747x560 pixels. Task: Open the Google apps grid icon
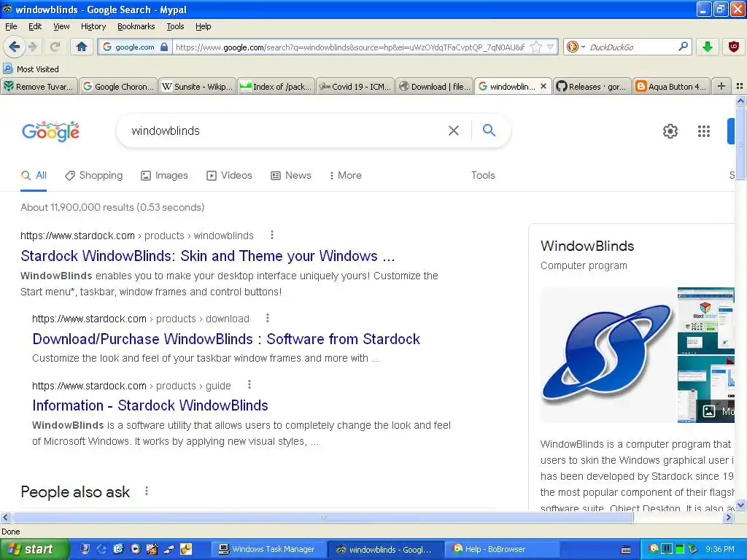704,131
